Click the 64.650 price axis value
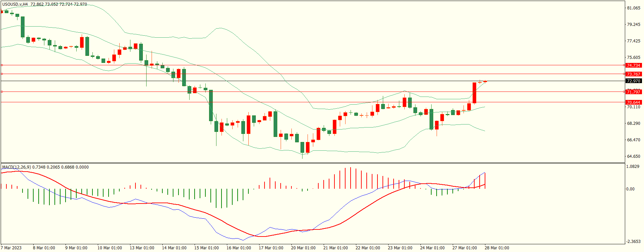Image resolution: width=644 pixels, height=252 pixels. pyautogui.click(x=634, y=156)
